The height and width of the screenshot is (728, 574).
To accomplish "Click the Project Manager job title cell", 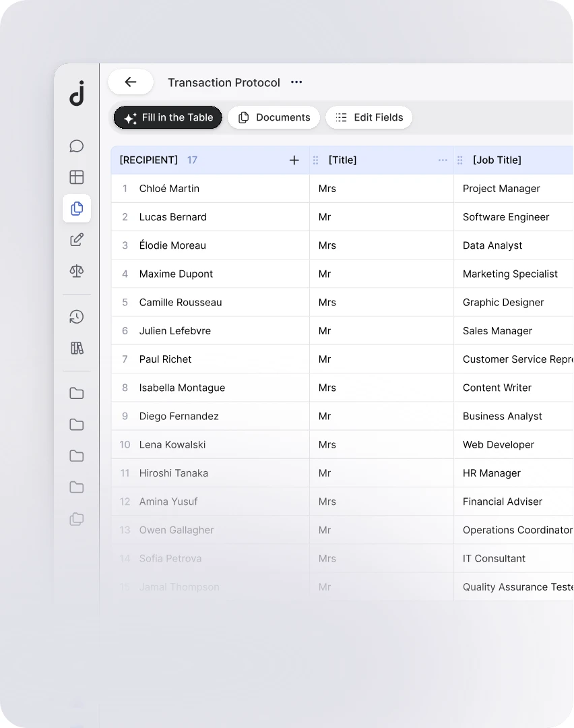I will (513, 189).
